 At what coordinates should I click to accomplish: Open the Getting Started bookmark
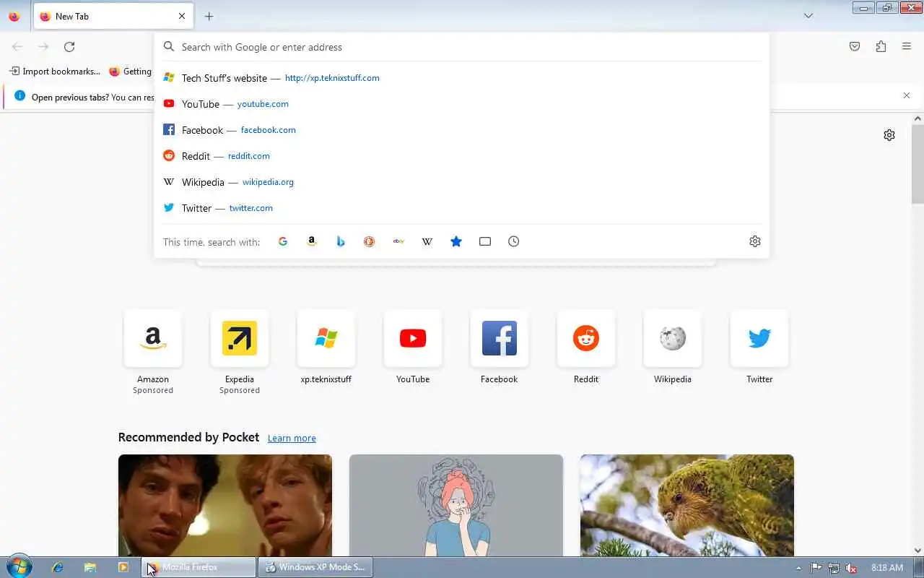coord(130,72)
